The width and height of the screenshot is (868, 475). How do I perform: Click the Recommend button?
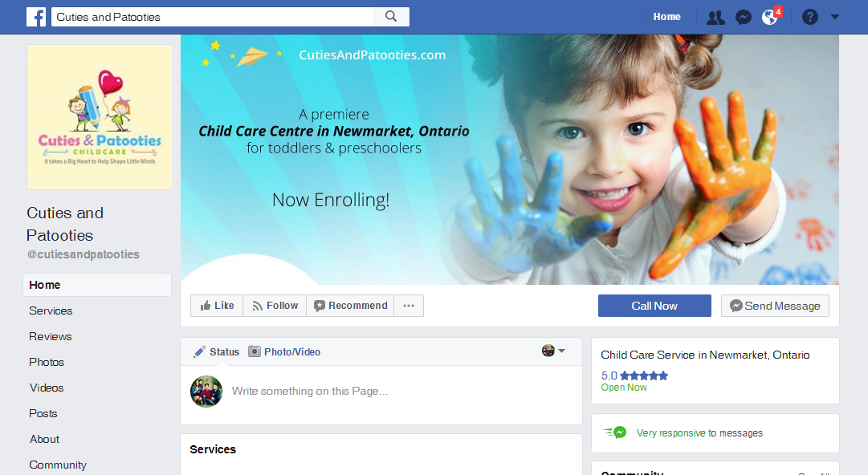(350, 306)
